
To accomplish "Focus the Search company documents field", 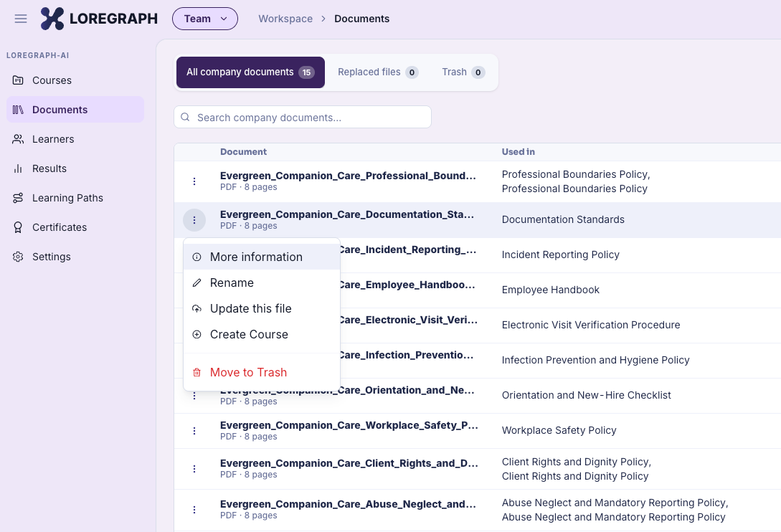I will point(303,117).
